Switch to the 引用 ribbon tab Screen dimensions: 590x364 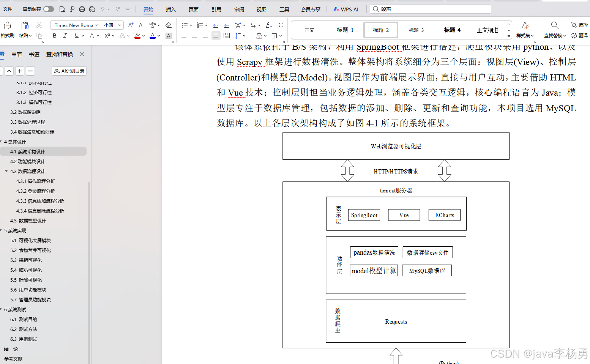point(216,9)
